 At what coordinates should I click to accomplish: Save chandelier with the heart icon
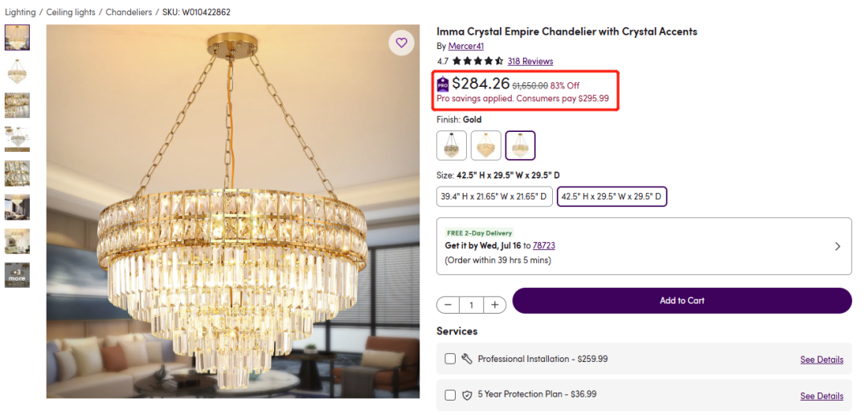tap(401, 43)
